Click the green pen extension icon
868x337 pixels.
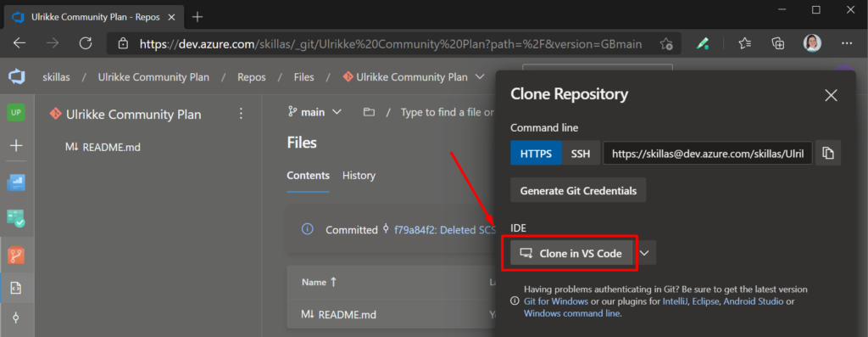[703, 43]
